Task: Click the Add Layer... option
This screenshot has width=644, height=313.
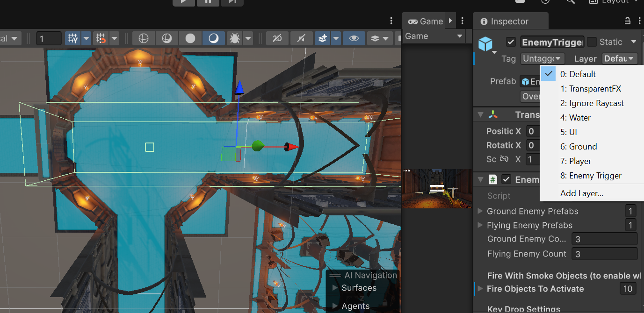Action: (581, 193)
